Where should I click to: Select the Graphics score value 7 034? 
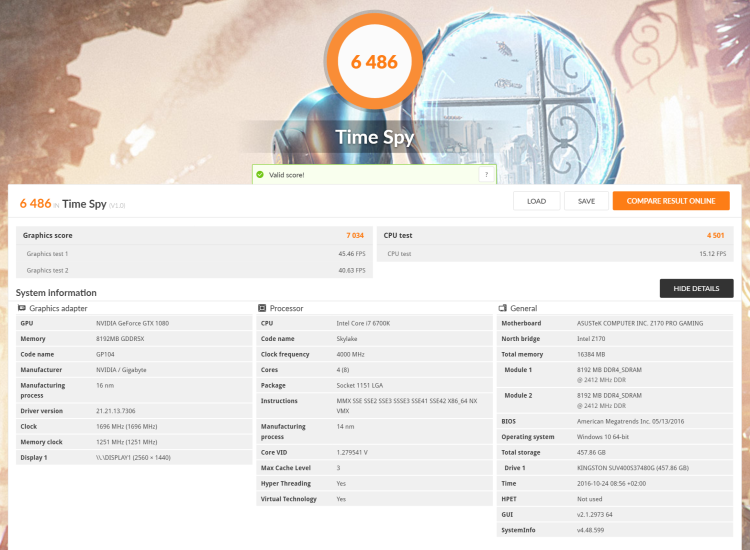(355, 235)
